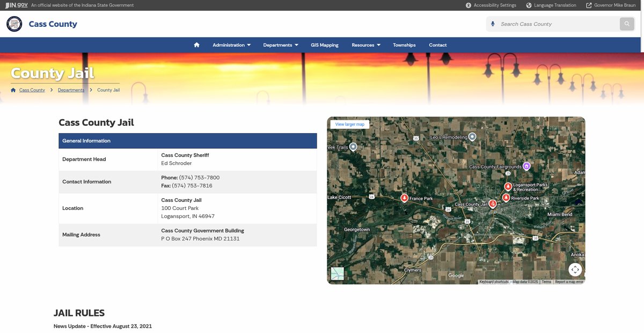Viewport: 644px width, 333px height.
Task: Click the Cass County breadcrumb link
Action: click(32, 90)
